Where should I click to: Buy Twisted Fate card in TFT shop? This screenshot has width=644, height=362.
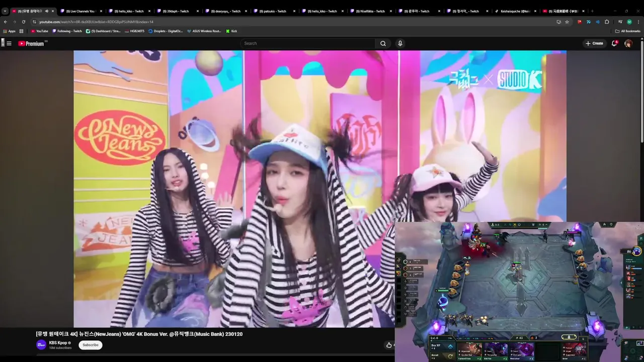point(470,351)
